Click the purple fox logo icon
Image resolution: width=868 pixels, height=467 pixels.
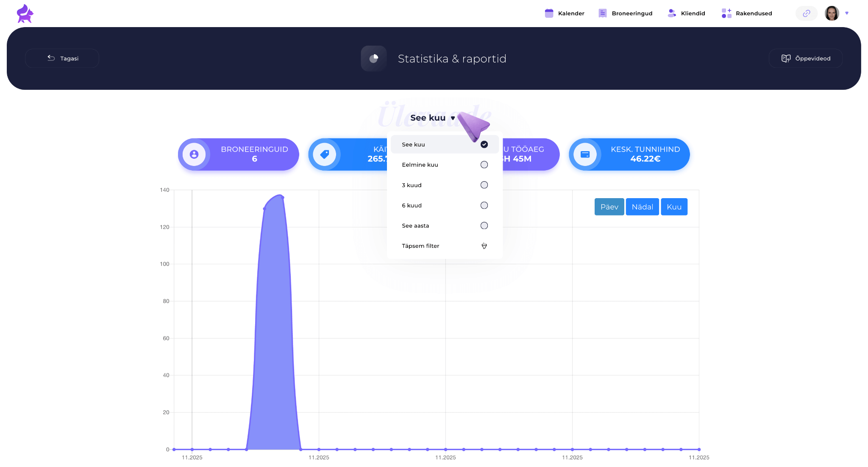click(25, 14)
